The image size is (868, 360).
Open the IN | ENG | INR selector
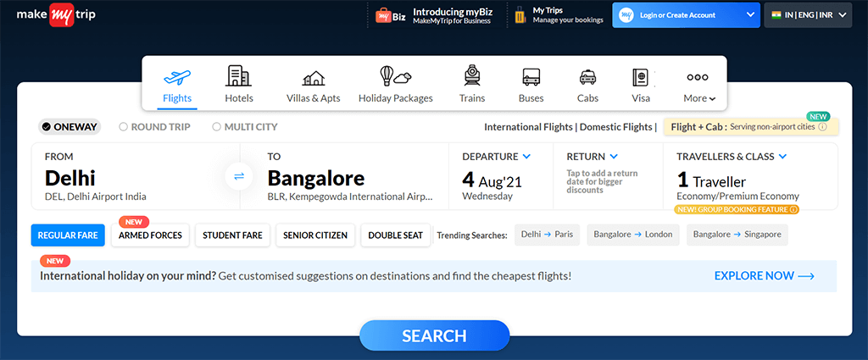click(808, 15)
